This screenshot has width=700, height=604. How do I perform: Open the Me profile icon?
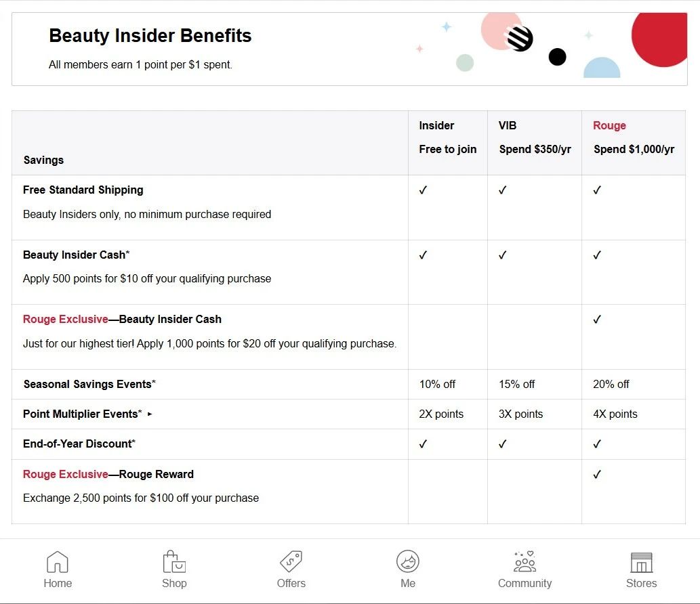coord(408,562)
